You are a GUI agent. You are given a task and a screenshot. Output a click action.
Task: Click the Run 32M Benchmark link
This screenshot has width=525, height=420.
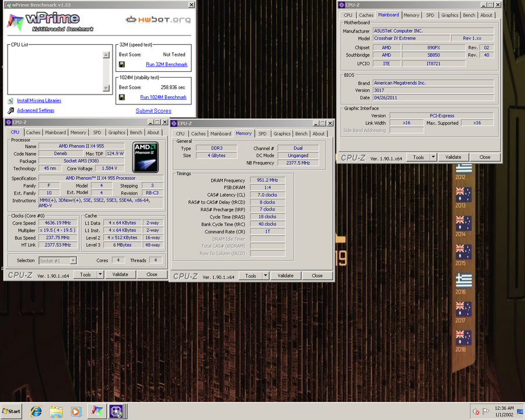[167, 64]
